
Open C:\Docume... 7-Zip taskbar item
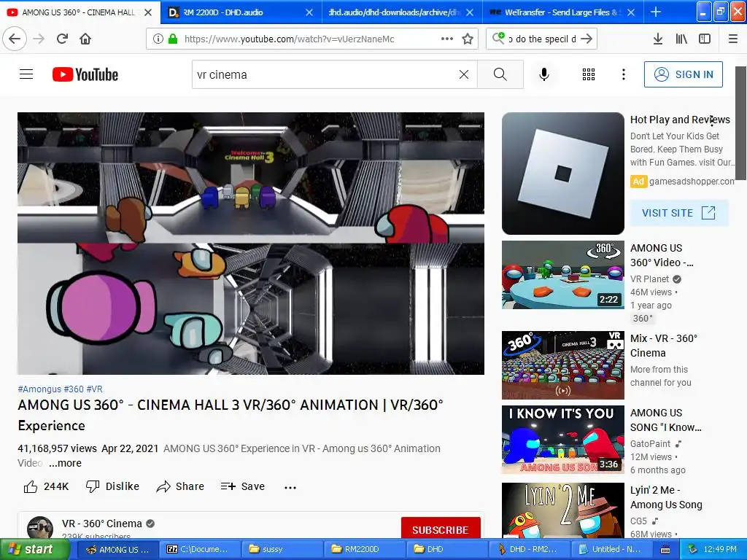[x=198, y=550]
